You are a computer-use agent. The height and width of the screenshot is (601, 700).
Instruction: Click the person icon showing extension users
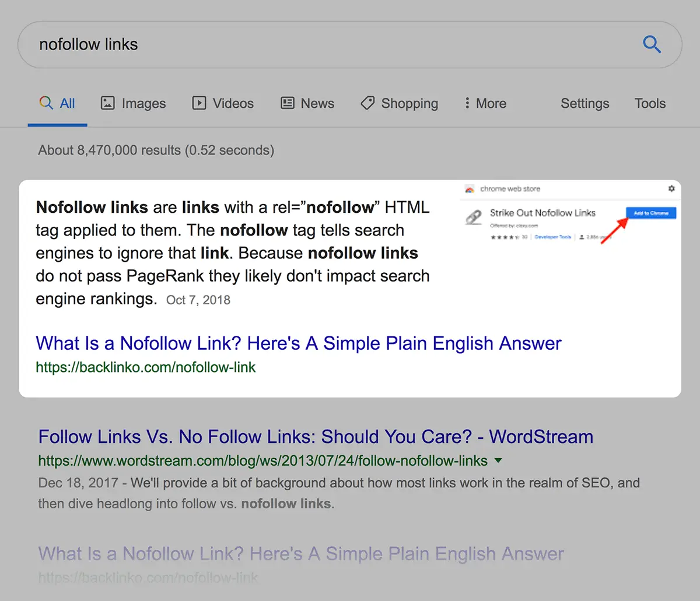coord(582,237)
